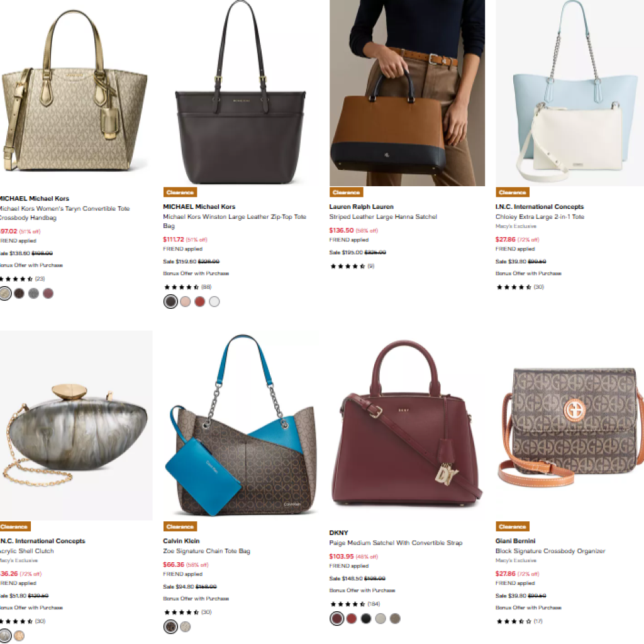Viewport: 644px width, 644px height.
Task: Select the white swatch for Winston Tote
Action: (214, 301)
